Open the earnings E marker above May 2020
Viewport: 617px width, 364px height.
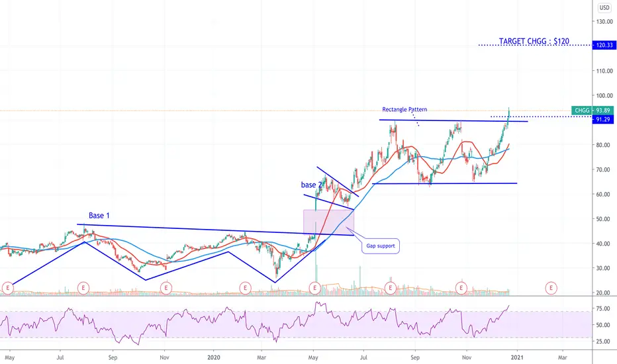[315, 288]
